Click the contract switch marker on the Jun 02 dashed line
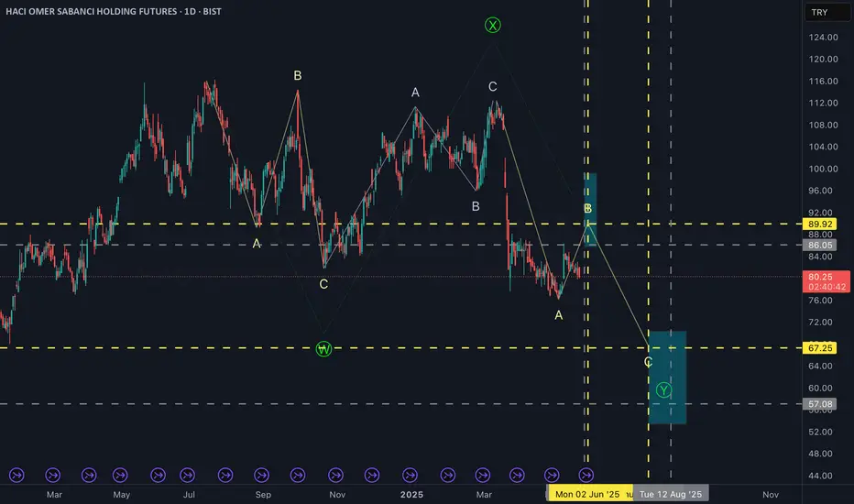 [x=586, y=475]
